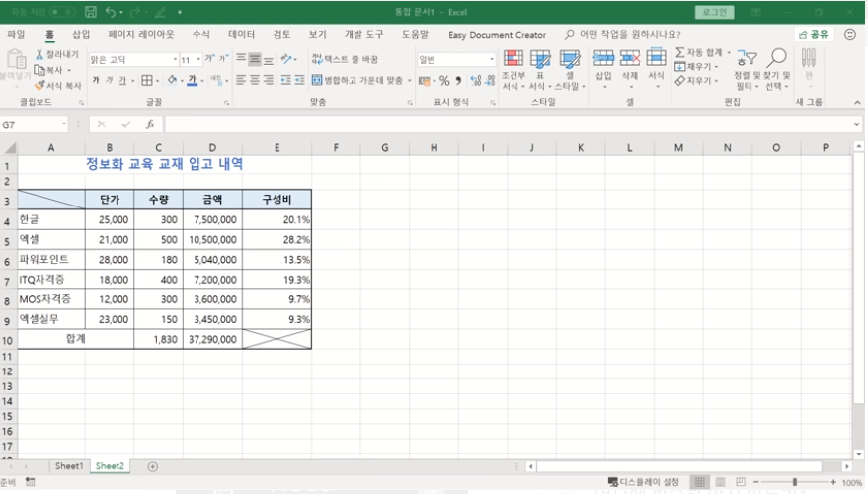868x494 pixels.
Task: Add new sheet plus button
Action: [x=153, y=467]
